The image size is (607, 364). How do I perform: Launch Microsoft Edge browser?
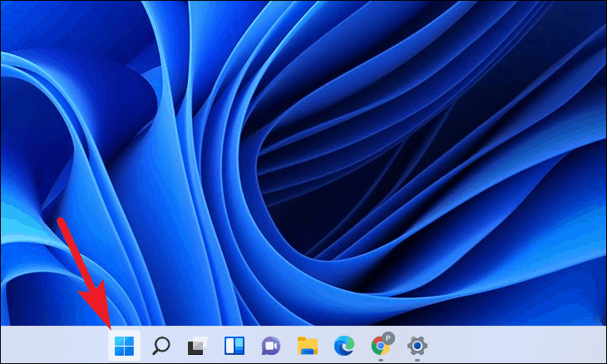coord(343,346)
